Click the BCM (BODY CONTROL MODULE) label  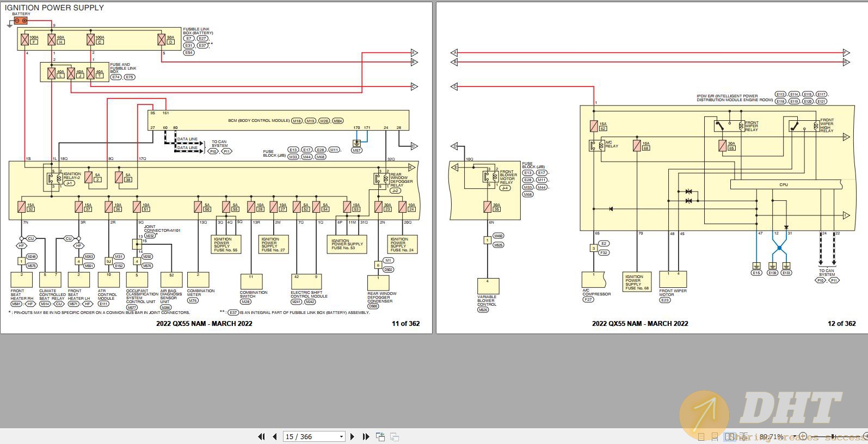pos(259,121)
